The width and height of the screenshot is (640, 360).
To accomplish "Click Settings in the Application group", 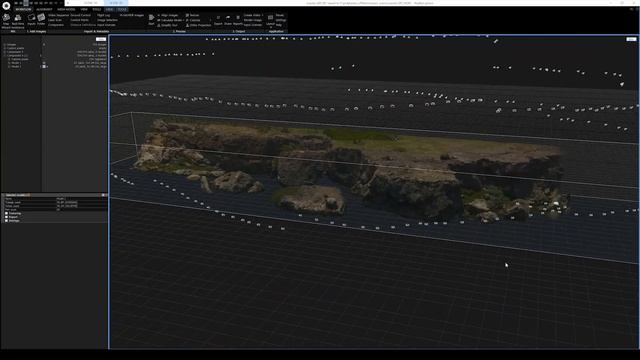I will 281,20.
